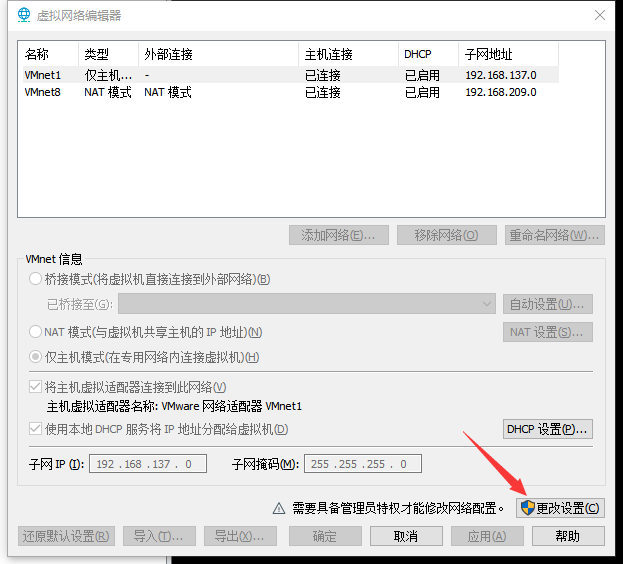
Task: Click 移除网络(O) button
Action: (x=447, y=235)
